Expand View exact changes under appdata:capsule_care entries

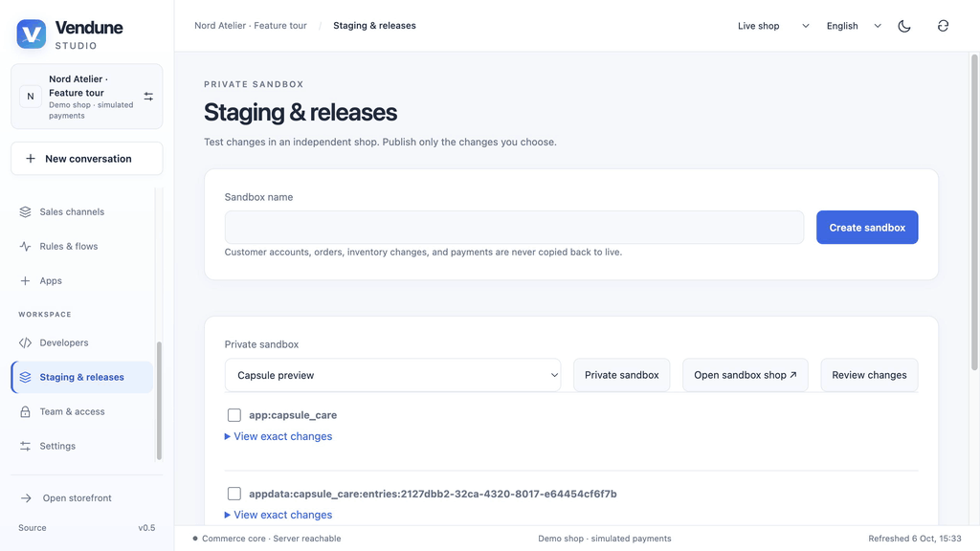tap(278, 515)
